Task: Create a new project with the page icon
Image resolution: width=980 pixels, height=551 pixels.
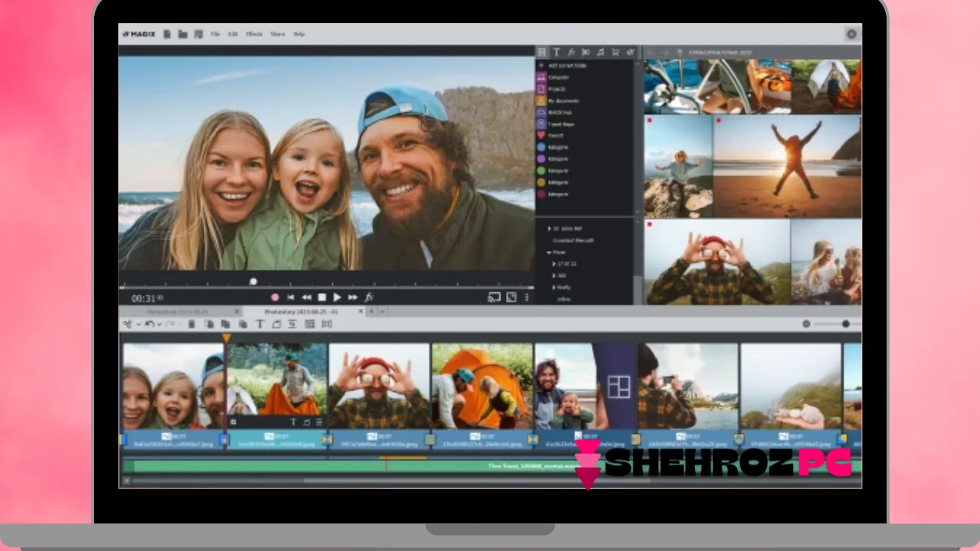Action: pos(167,34)
